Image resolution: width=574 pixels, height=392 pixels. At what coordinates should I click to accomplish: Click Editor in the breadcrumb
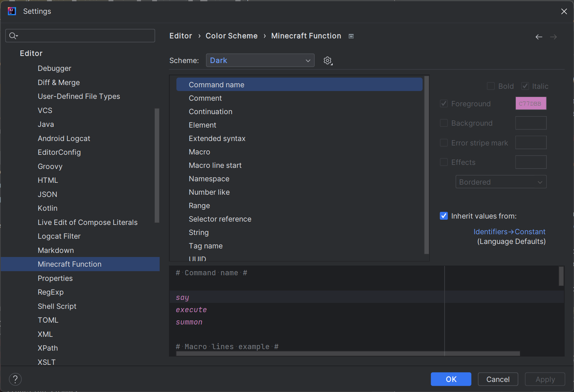pos(181,36)
